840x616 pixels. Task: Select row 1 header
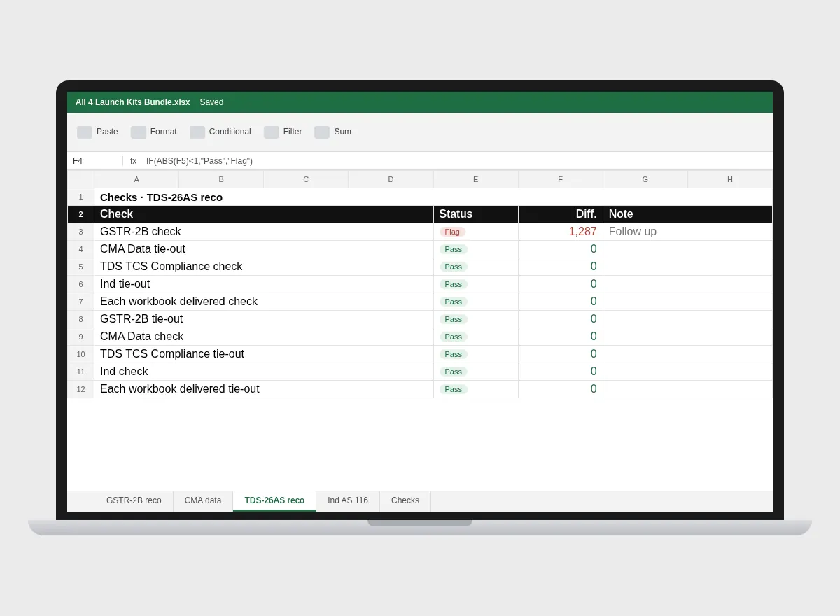(x=80, y=197)
